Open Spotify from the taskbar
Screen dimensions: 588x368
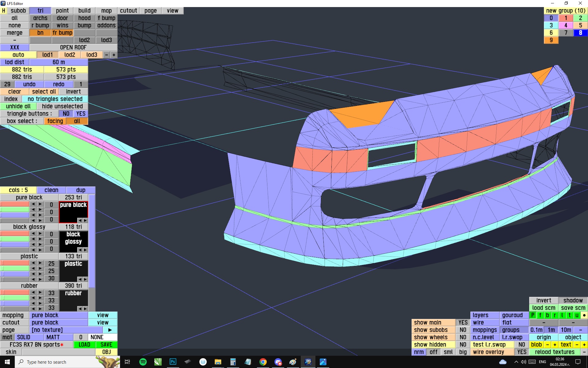(143, 362)
